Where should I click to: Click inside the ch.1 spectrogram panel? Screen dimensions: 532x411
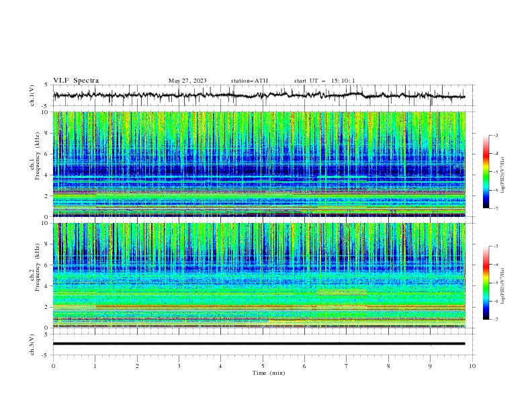(259, 164)
